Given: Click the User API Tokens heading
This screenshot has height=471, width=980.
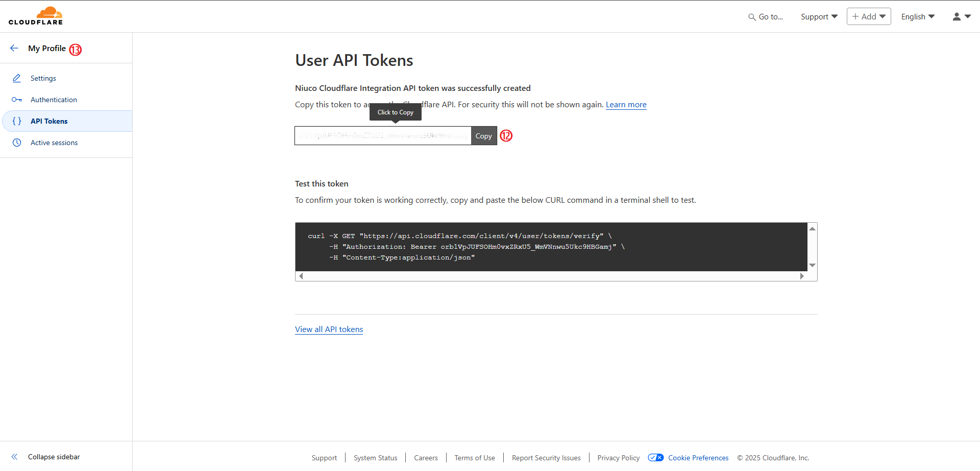Looking at the screenshot, I should 354,60.
